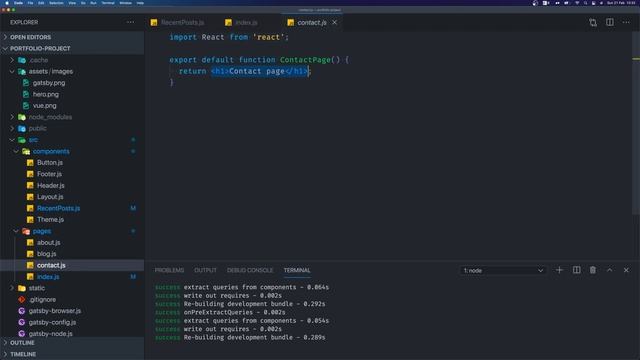
Task: Expand the .cache folder chevron
Action: (12, 60)
